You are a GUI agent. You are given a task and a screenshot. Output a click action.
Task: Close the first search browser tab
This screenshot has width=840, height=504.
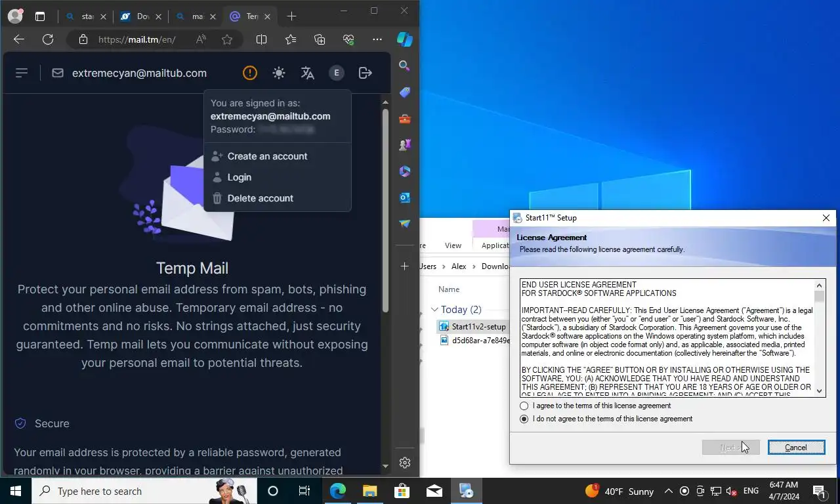pyautogui.click(x=103, y=16)
